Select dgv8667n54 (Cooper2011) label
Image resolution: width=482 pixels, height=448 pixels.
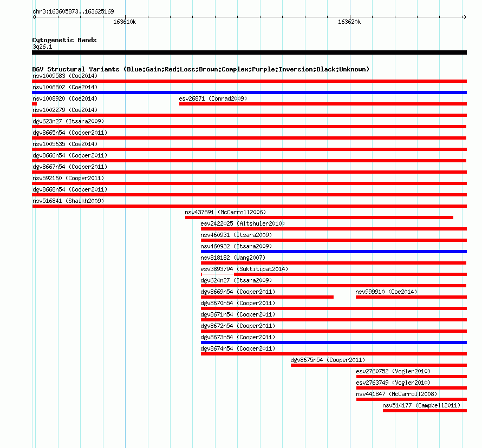click(x=70, y=167)
